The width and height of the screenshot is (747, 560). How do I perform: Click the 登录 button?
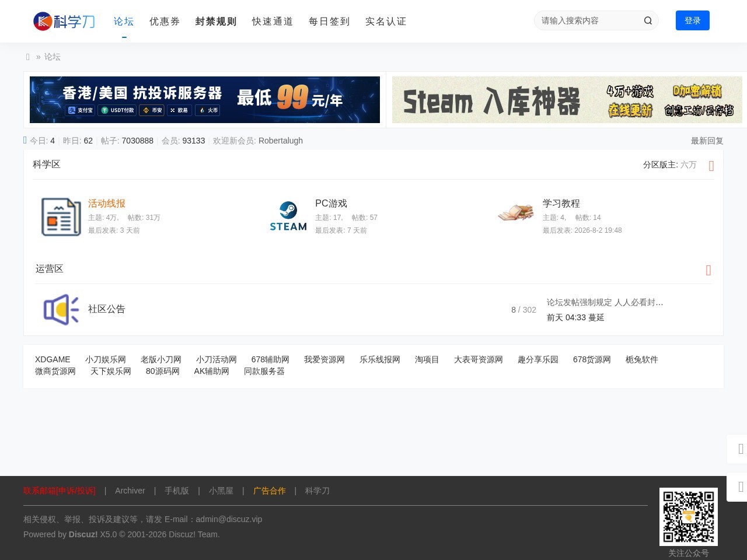(x=693, y=20)
